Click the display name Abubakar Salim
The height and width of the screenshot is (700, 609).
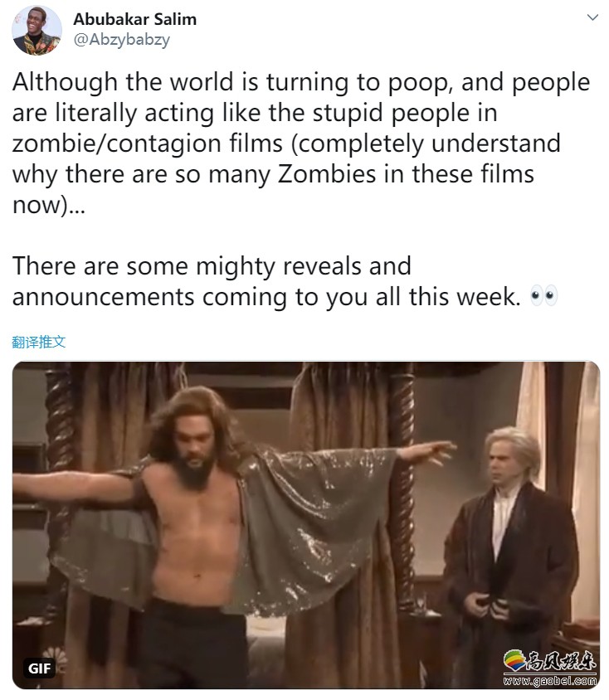click(135, 19)
